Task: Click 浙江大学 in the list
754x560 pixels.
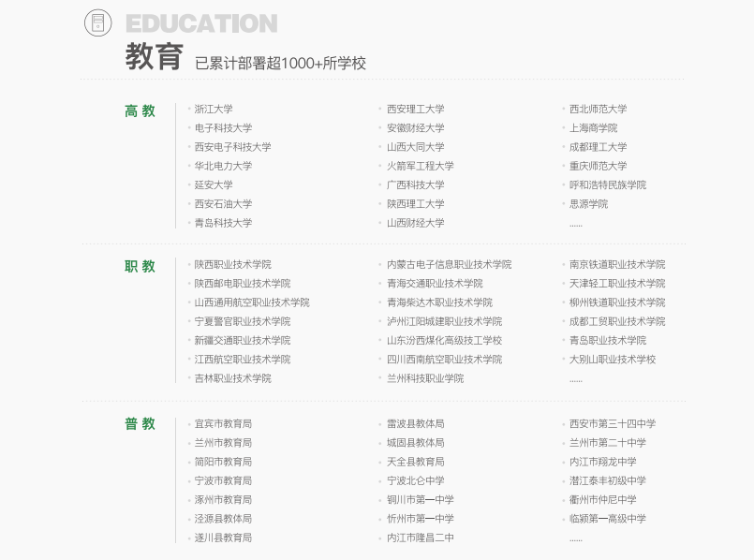Action: pos(214,110)
